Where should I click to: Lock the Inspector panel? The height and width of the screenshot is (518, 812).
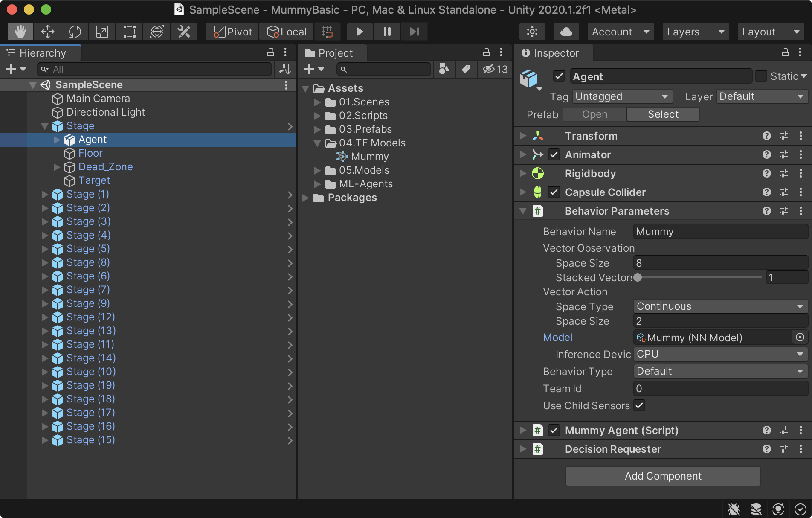785,52
